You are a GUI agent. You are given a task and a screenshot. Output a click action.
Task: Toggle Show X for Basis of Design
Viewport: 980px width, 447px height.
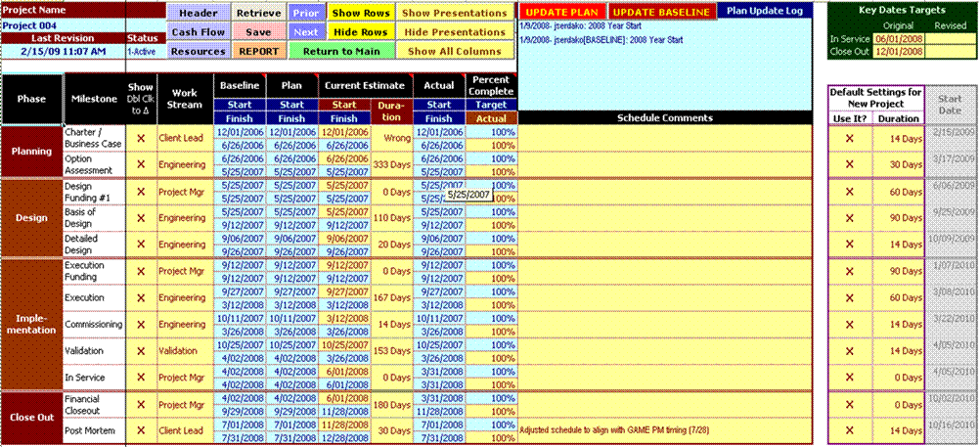pos(141,218)
